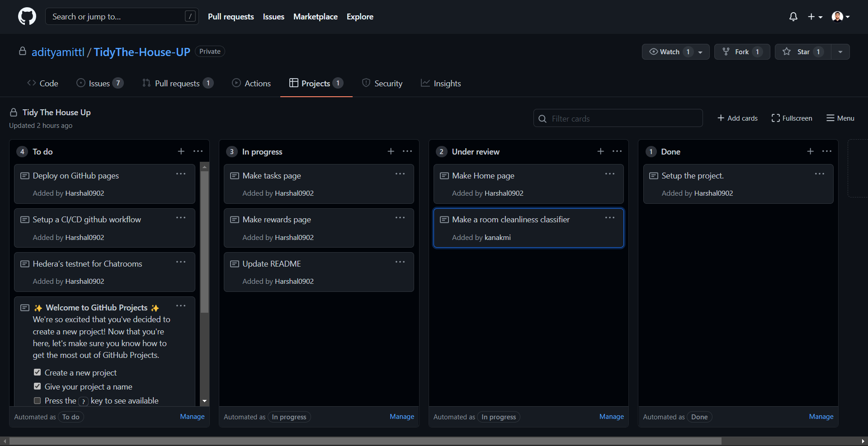The height and width of the screenshot is (446, 868).
Task: Open To do column options menu
Action: click(198, 151)
